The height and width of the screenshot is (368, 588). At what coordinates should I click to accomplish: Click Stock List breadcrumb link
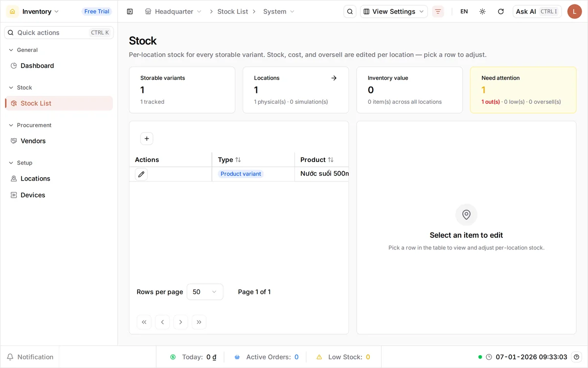pyautogui.click(x=232, y=11)
